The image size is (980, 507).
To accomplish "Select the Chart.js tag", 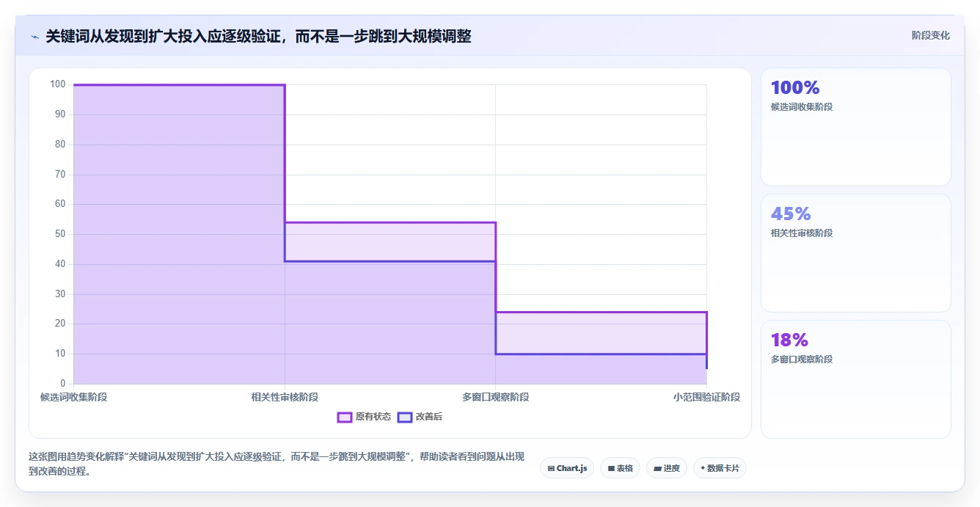I will click(567, 468).
